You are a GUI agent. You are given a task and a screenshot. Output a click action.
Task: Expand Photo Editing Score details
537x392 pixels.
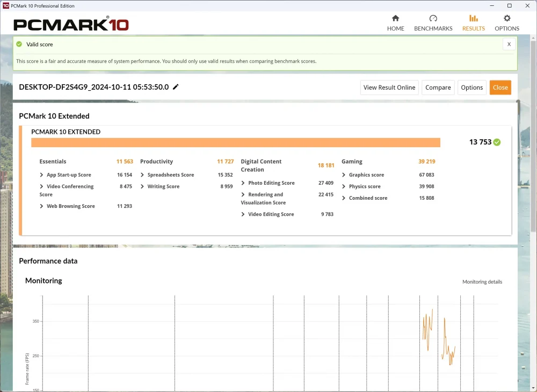[243, 183]
